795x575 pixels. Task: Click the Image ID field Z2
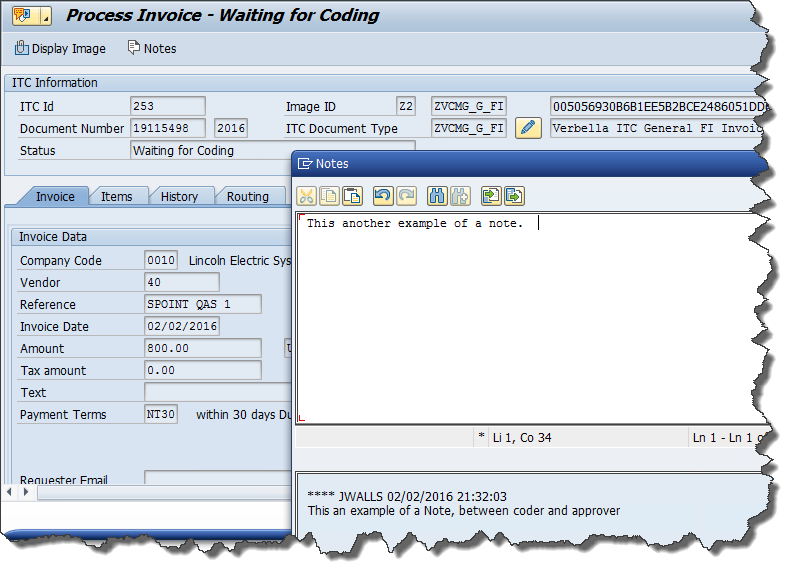(406, 106)
